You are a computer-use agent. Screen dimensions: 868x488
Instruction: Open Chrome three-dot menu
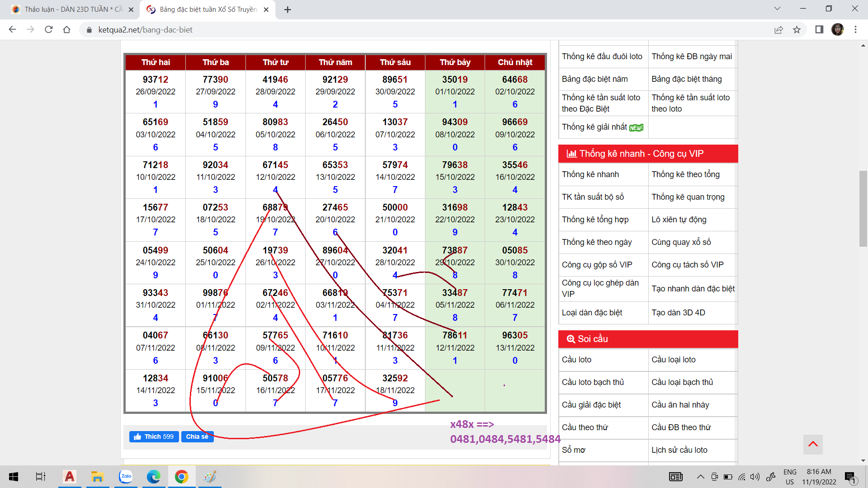pyautogui.click(x=855, y=30)
